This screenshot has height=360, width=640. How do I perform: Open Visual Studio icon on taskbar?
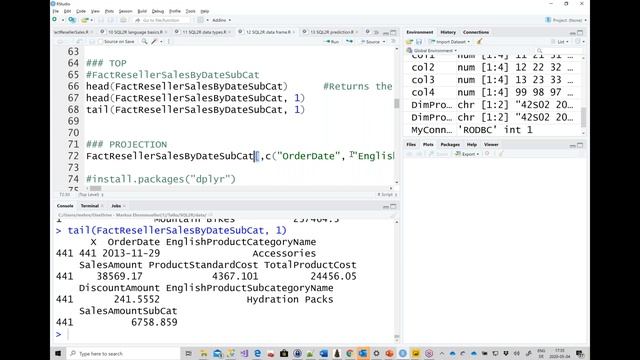point(244,353)
